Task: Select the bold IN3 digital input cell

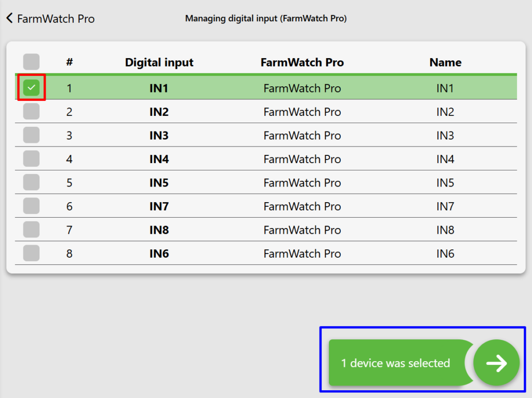Action: pyautogui.click(x=159, y=136)
